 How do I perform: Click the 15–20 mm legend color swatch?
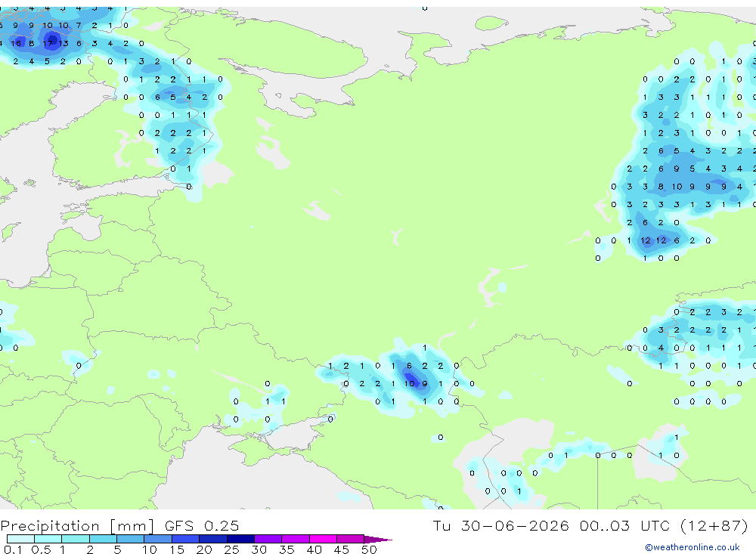click(185, 539)
